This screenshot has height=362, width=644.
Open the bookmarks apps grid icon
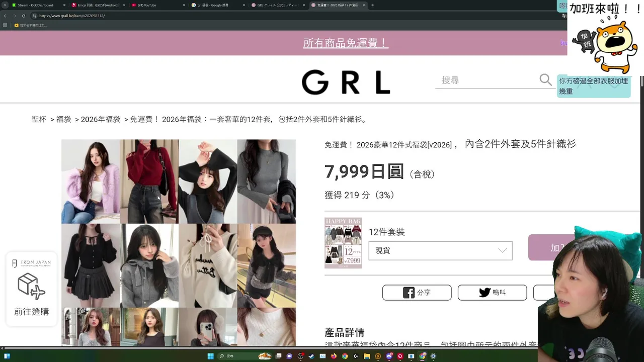[x=5, y=25]
